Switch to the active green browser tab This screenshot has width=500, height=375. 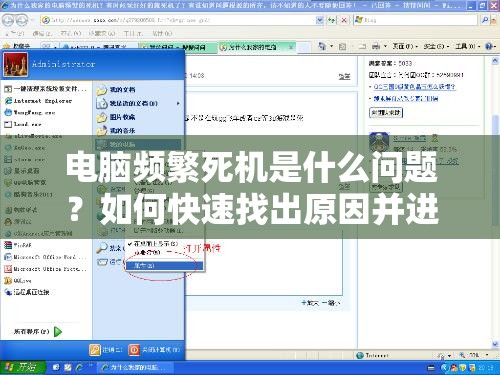click(x=257, y=47)
